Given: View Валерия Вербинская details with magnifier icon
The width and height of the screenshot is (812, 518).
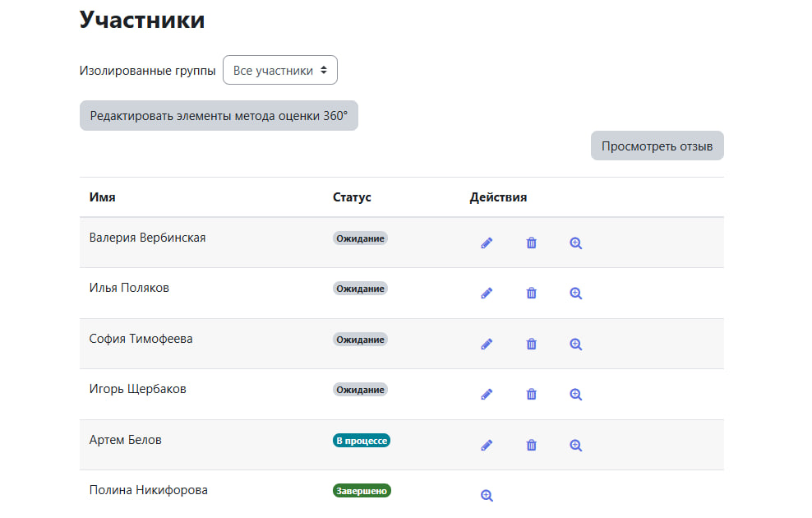Looking at the screenshot, I should [x=575, y=243].
